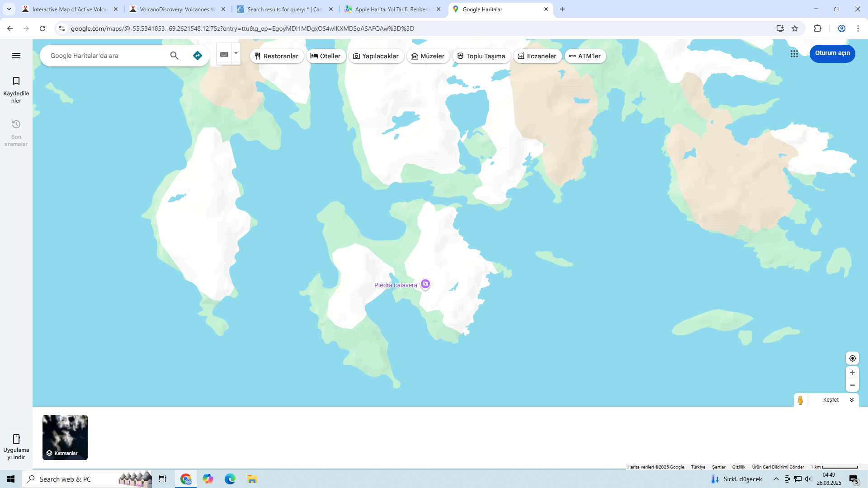
Task: Expand the Keşfet explore panel
Action: (852, 400)
